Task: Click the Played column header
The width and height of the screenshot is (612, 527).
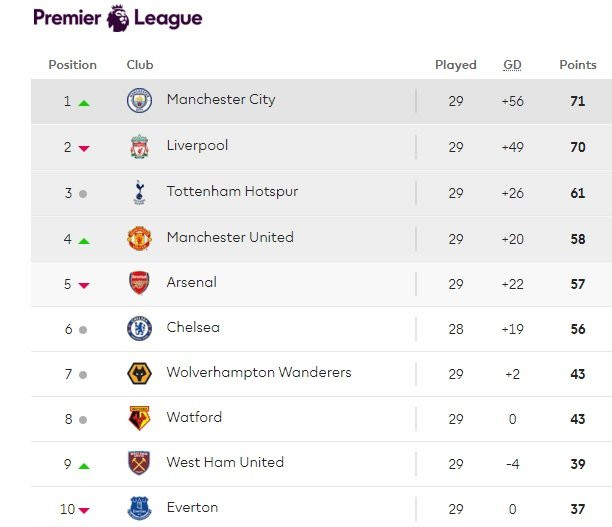Action: coord(455,65)
